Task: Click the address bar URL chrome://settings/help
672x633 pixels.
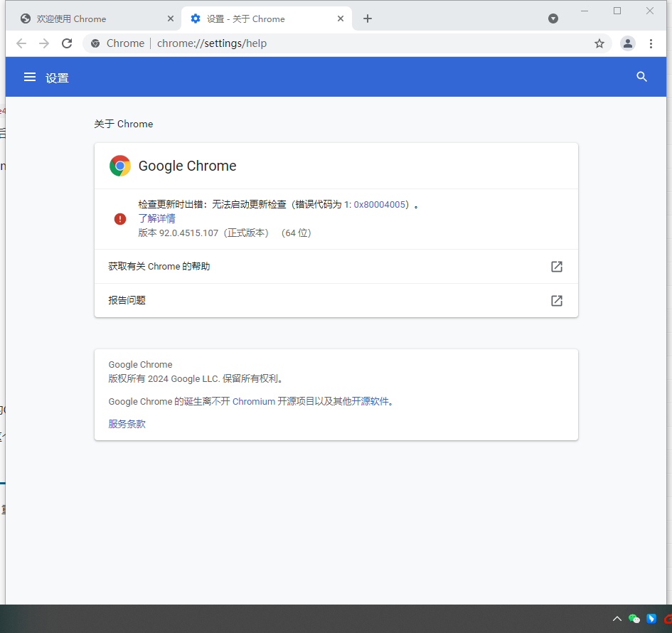Action: click(212, 43)
